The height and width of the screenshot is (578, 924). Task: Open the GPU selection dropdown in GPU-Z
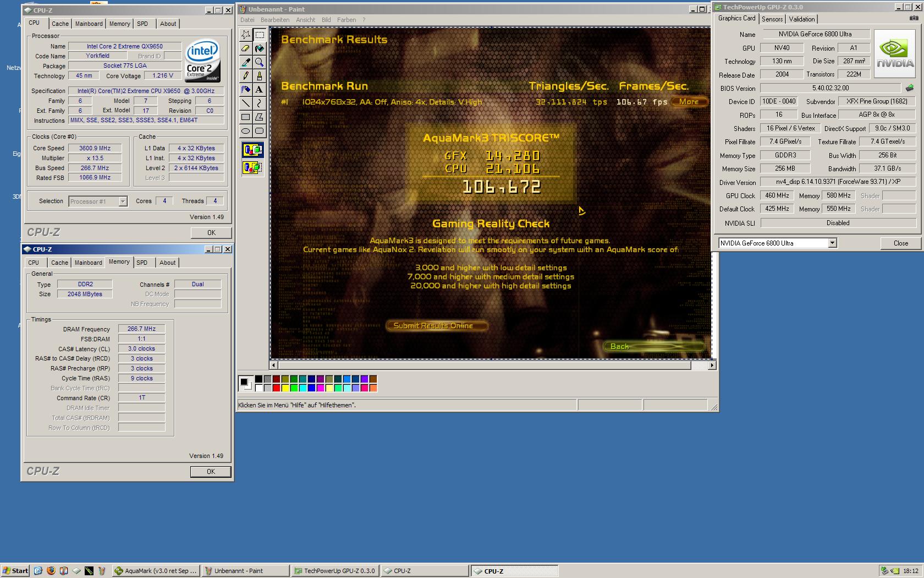point(832,243)
